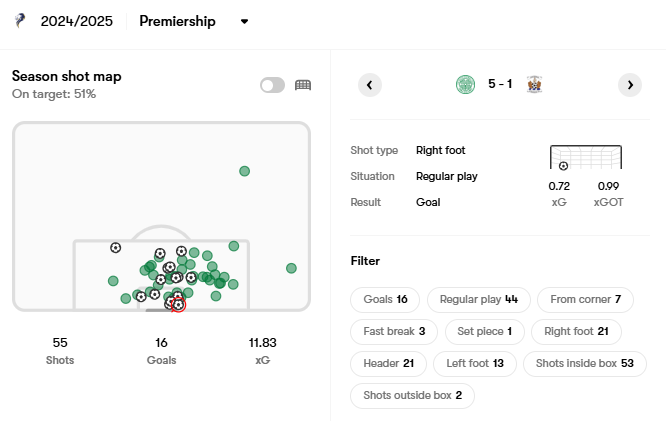Click the Shots outside box 2 chip
The height and width of the screenshot is (421, 666).
point(412,396)
